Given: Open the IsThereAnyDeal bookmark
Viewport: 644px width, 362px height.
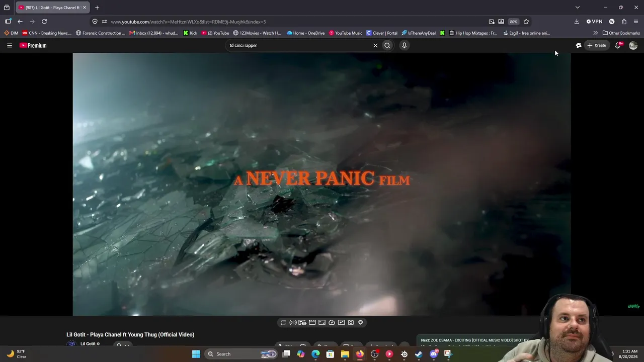Looking at the screenshot, I should click(419, 33).
